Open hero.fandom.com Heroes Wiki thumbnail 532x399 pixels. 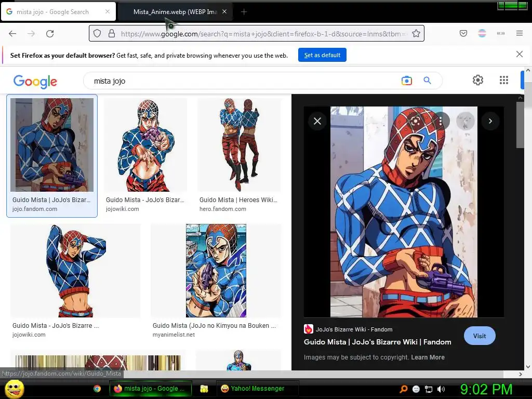[x=239, y=145]
